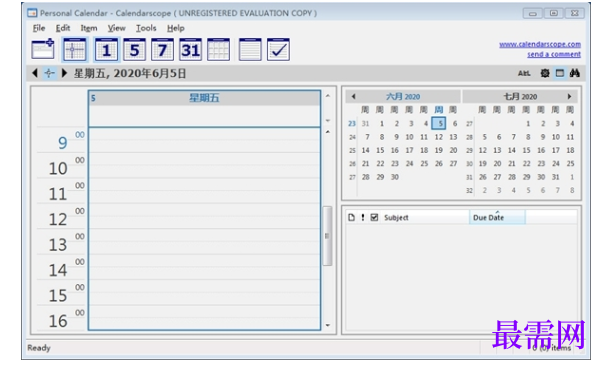Open the File menu
This screenshot has height=366, width=604.
click(39, 28)
